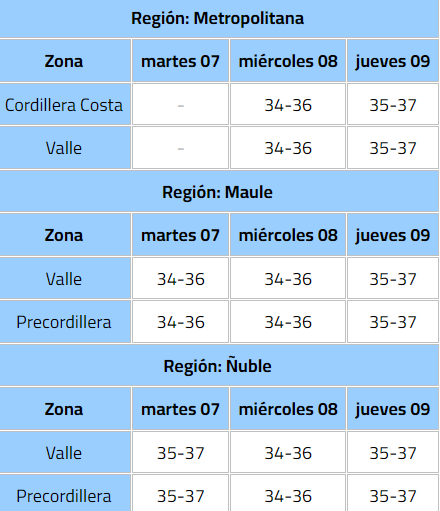
Task: Click the Región: Ñuble header
Action: [x=219, y=366]
